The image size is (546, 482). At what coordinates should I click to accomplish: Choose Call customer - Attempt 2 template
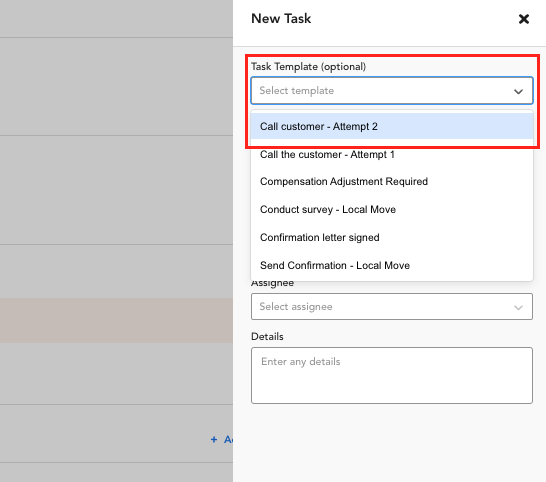point(392,126)
